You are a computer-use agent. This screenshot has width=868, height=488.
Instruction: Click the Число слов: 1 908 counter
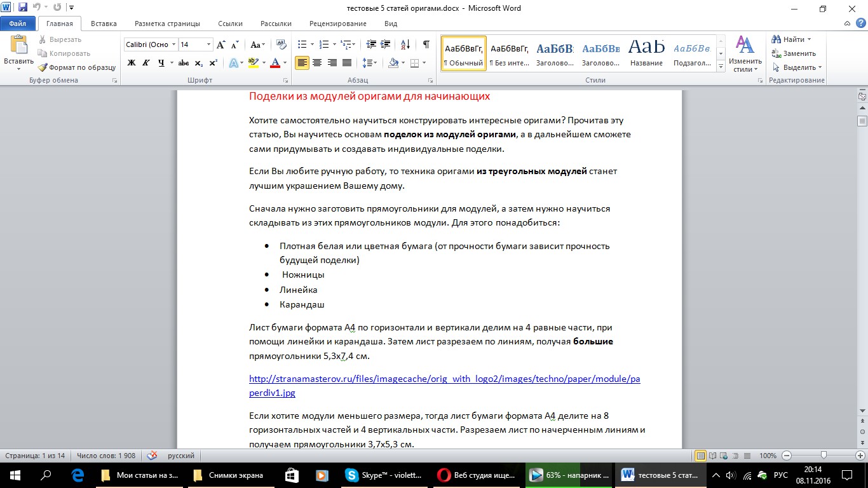point(106,456)
